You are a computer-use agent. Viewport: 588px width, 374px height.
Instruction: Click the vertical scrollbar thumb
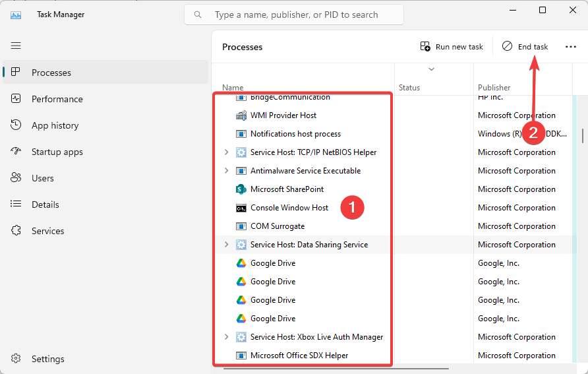click(x=583, y=135)
